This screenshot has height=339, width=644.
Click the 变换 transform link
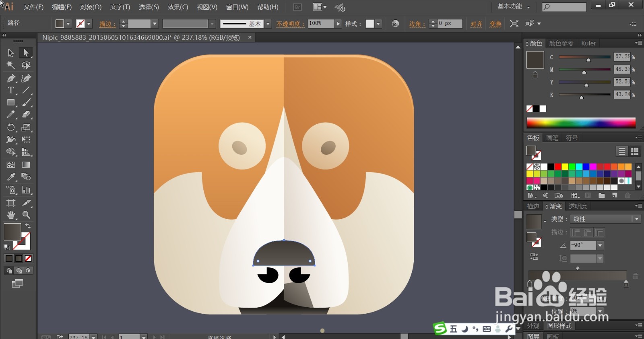coord(495,24)
